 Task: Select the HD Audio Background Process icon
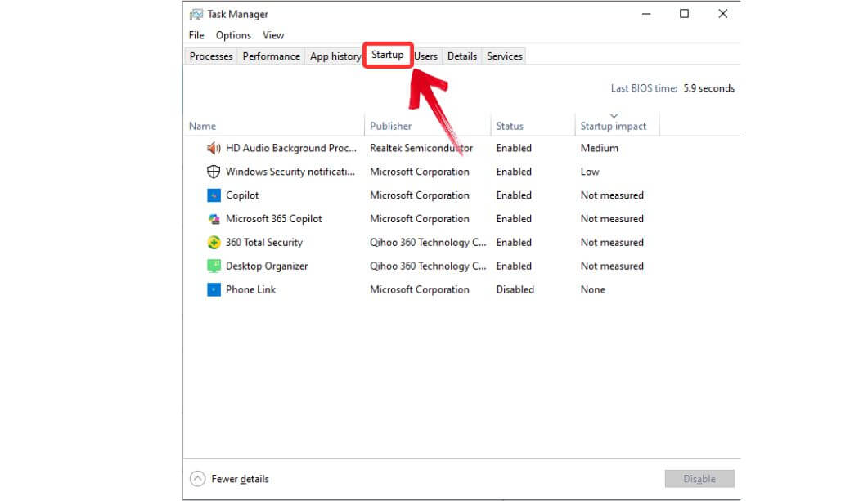[x=213, y=148]
